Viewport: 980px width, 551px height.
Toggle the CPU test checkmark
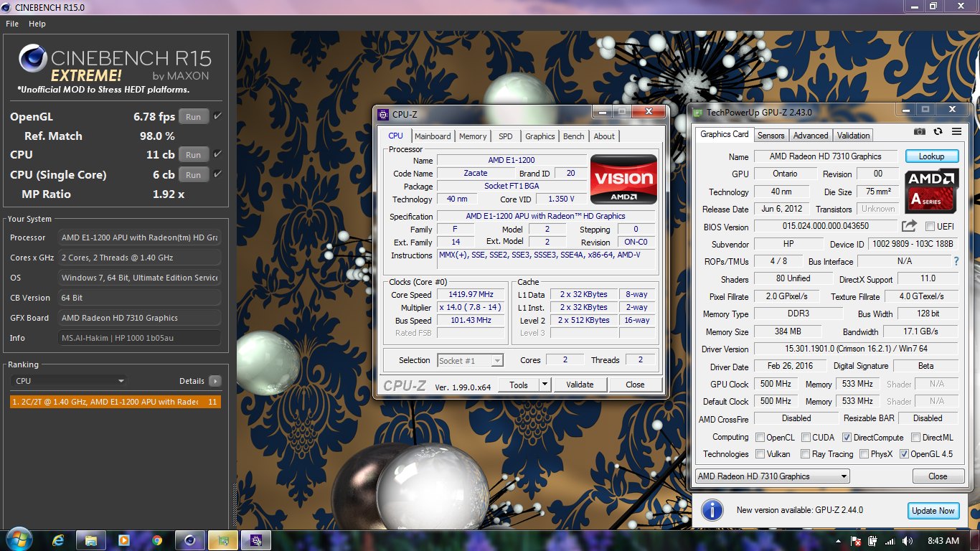point(217,154)
